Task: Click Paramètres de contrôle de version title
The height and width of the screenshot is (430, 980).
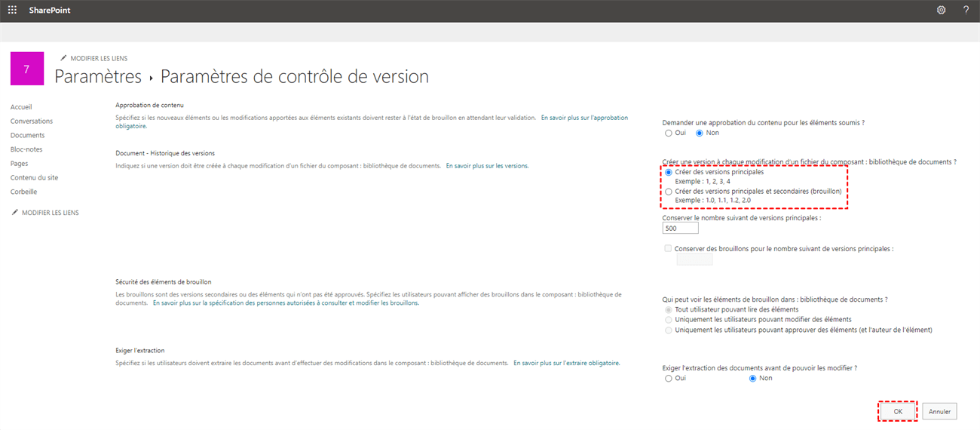Action: (x=295, y=76)
